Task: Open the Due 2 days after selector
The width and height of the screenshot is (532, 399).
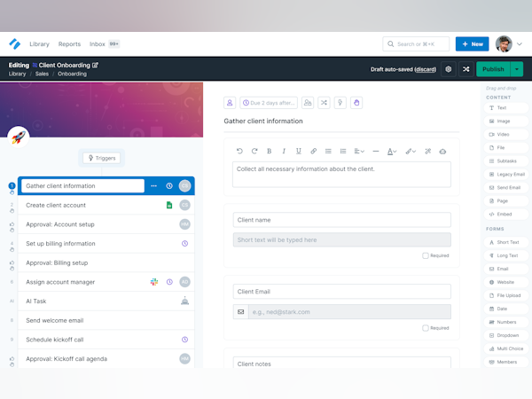Action: 269,103
